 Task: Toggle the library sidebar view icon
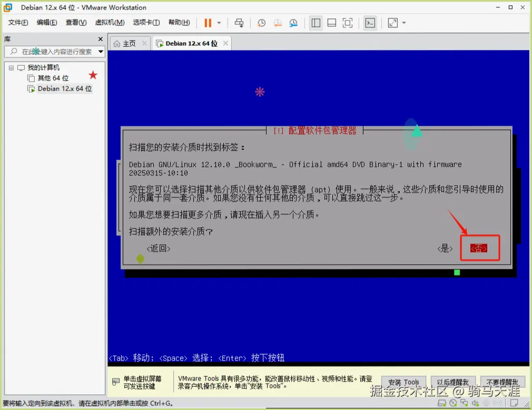coord(316,23)
